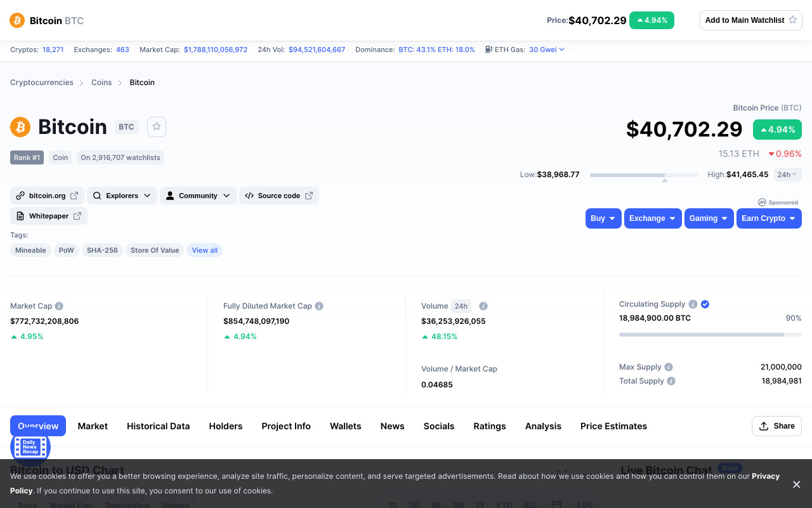Open the Analysis tab

click(543, 426)
